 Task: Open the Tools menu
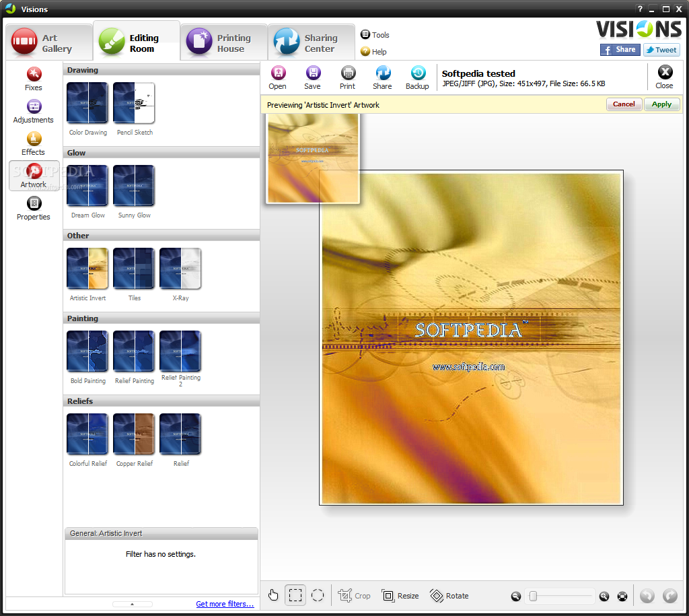coord(375,35)
